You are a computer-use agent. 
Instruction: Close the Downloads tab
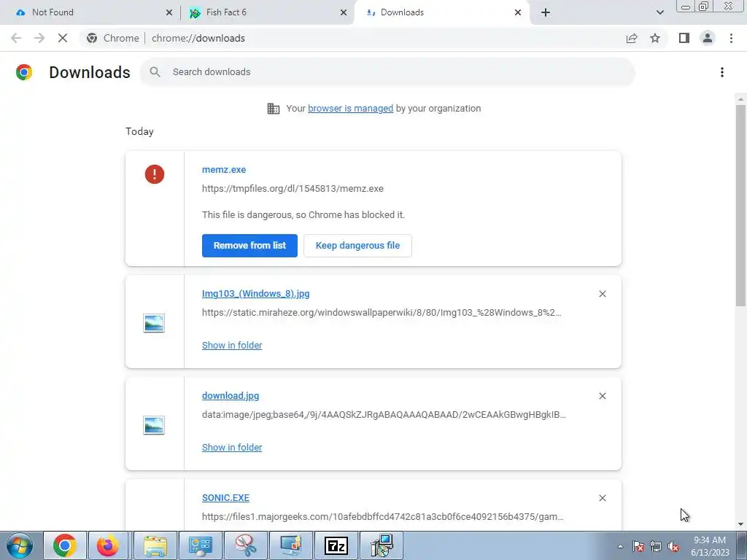point(518,12)
